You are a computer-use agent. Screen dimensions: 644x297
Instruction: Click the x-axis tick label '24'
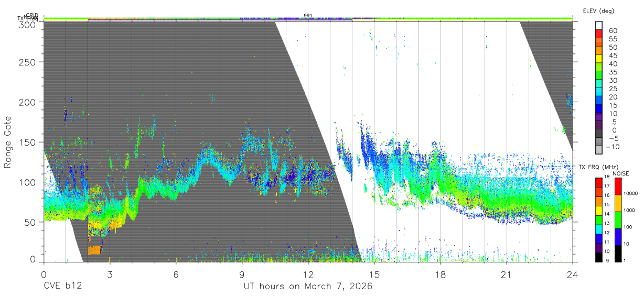572,274
